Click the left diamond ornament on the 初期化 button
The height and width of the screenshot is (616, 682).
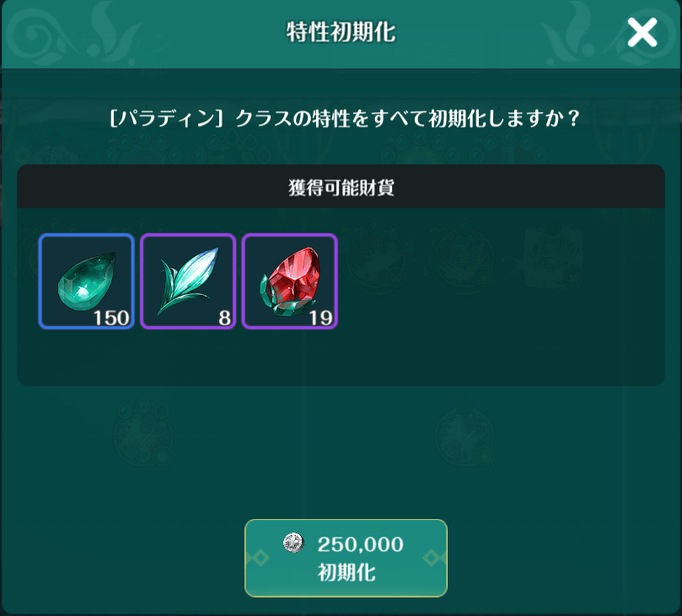click(257, 558)
